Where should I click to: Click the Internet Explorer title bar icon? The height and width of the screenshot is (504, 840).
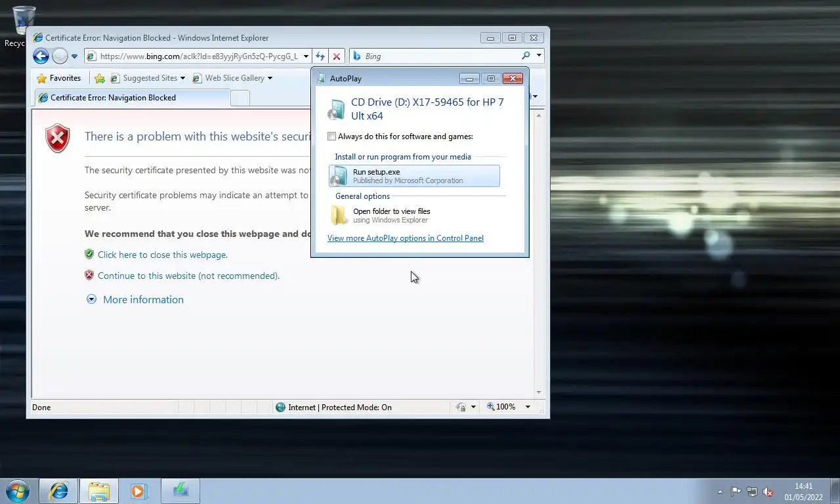tap(38, 38)
